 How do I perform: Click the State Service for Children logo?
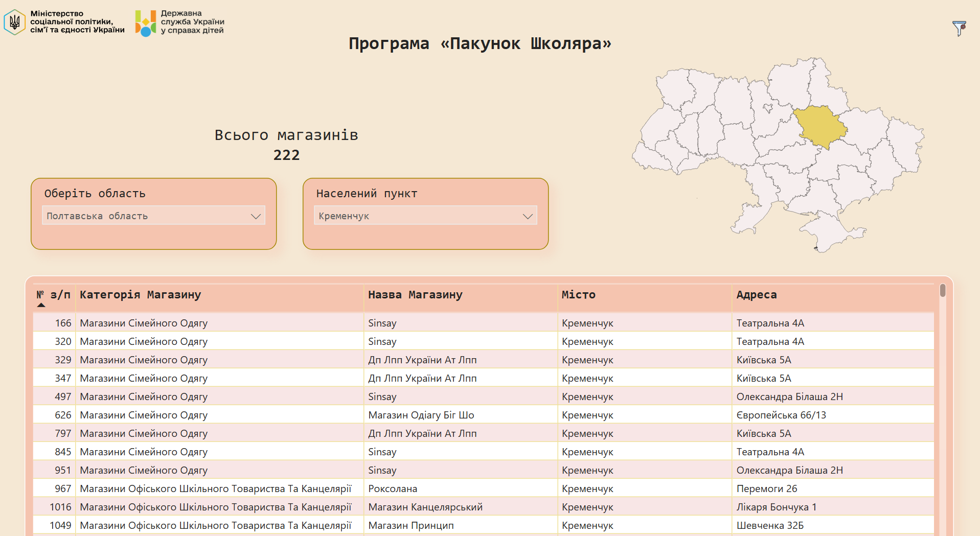point(145,23)
